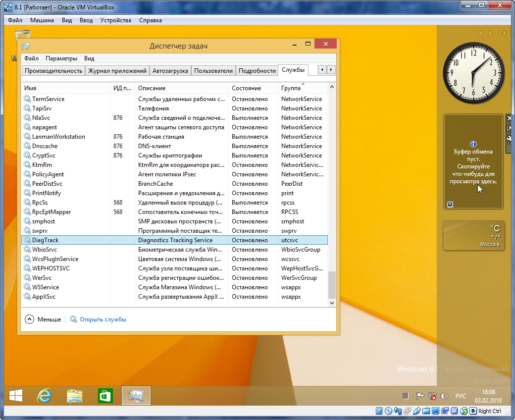This screenshot has height=420, width=515.
Task: Click VirtualBox USB devices status icon
Action: (417, 411)
